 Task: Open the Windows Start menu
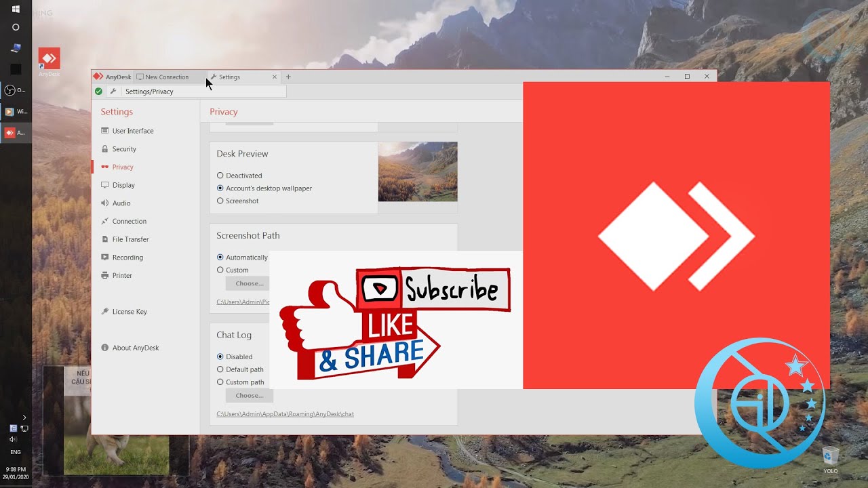coord(16,9)
